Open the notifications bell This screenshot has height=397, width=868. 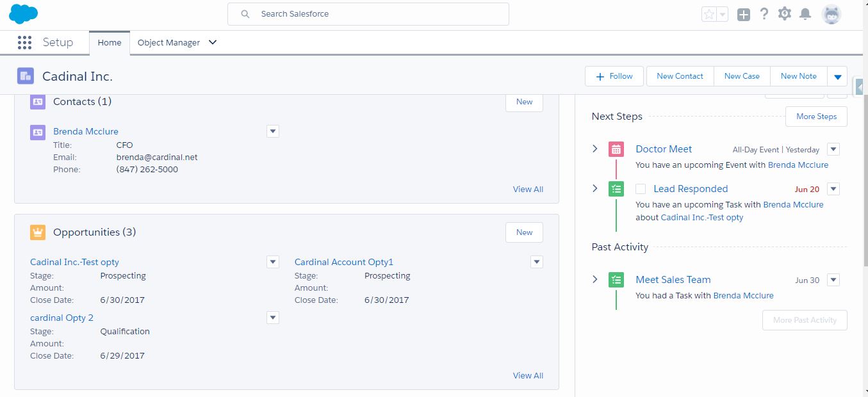(x=806, y=14)
